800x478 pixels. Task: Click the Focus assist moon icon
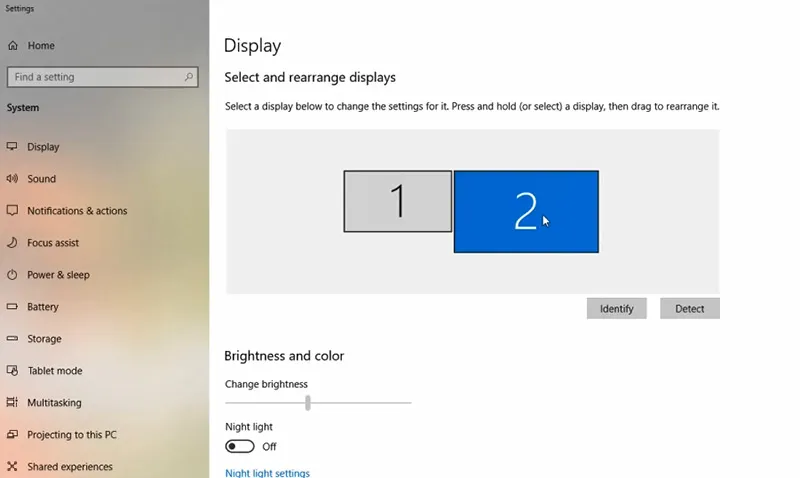(x=12, y=243)
